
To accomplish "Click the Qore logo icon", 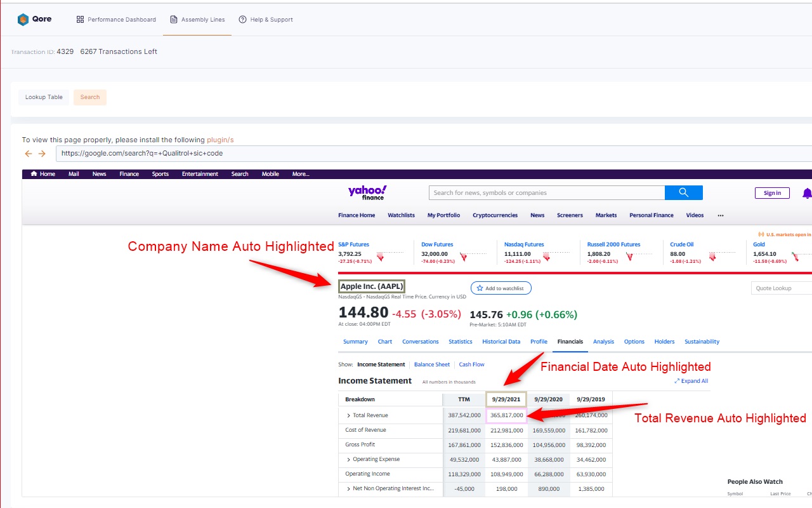I will point(23,20).
